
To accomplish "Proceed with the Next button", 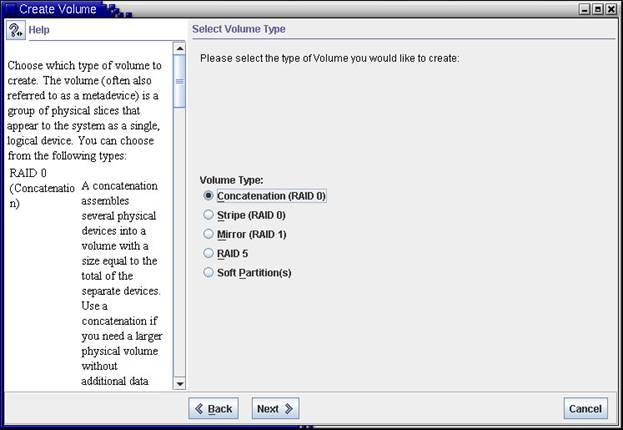I will tap(275, 408).
